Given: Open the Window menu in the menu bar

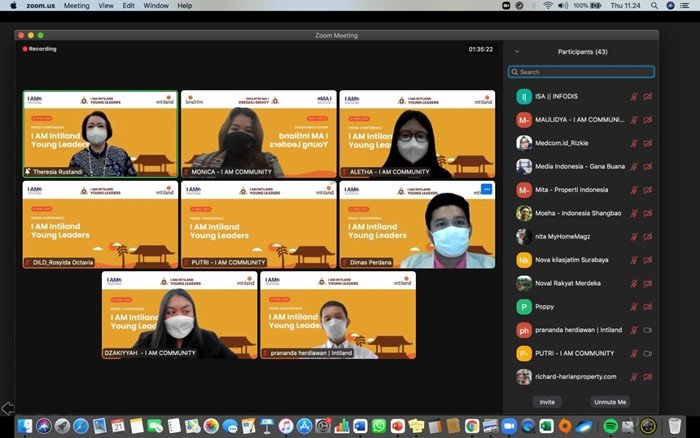Looking at the screenshot, I should click(x=156, y=5).
